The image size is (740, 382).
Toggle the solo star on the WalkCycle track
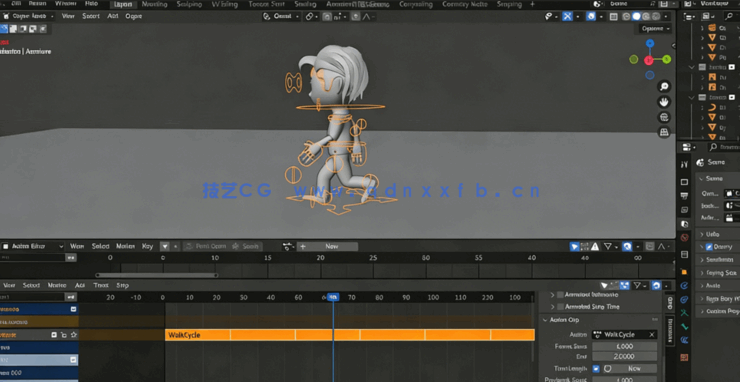[73, 335]
